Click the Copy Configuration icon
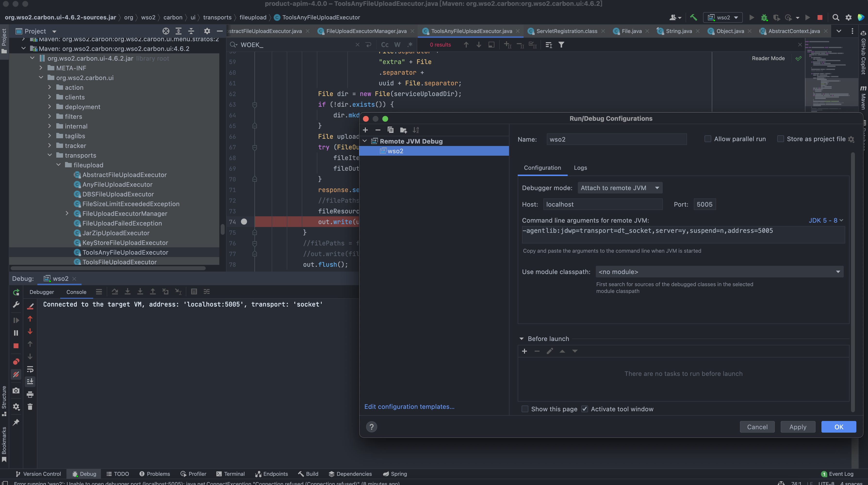868x485 pixels. click(391, 130)
